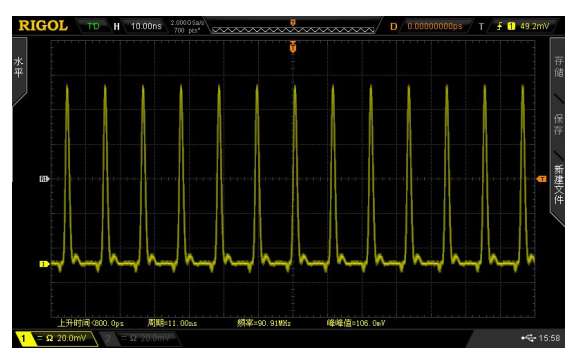Click the trigger source channel 1 badge
This screenshot has height=364, width=573.
[511, 26]
